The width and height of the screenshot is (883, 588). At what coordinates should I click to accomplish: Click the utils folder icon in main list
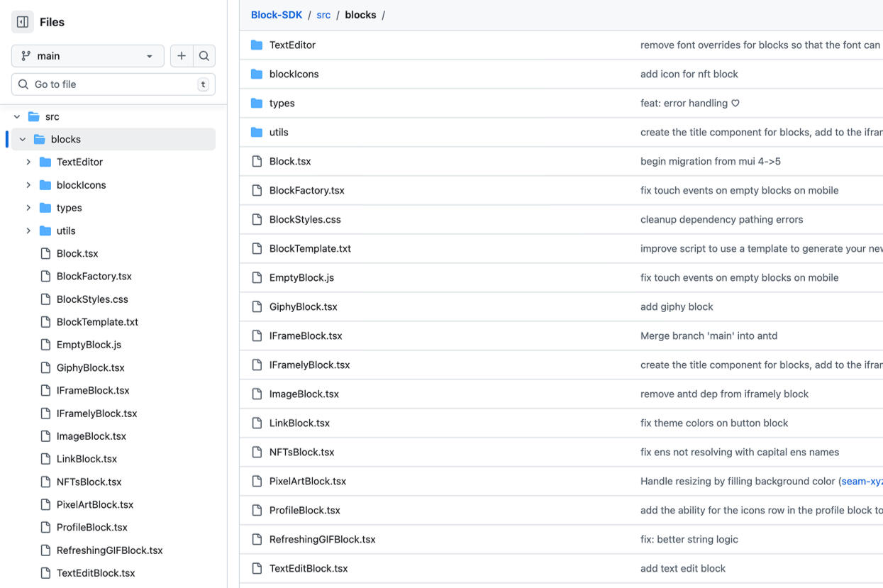coord(257,132)
